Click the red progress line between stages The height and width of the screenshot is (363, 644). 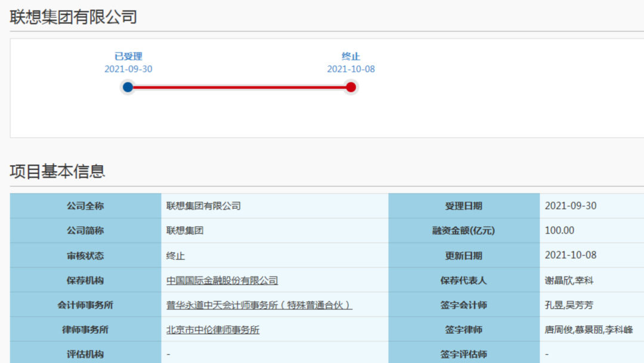[x=240, y=87]
